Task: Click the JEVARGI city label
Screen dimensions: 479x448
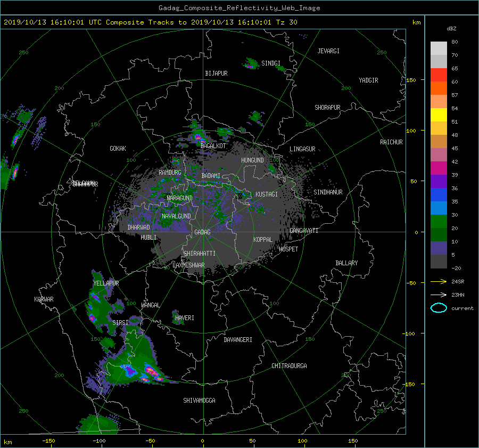Action: [x=328, y=51]
